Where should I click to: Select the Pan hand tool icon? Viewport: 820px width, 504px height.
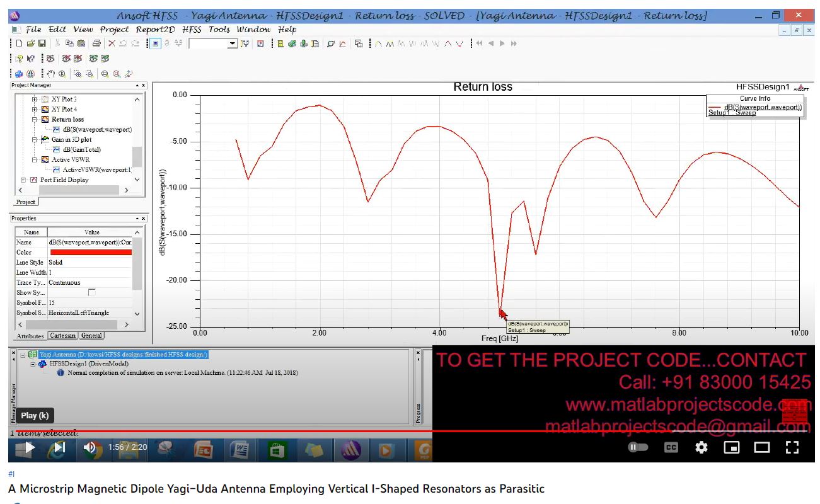point(52,74)
